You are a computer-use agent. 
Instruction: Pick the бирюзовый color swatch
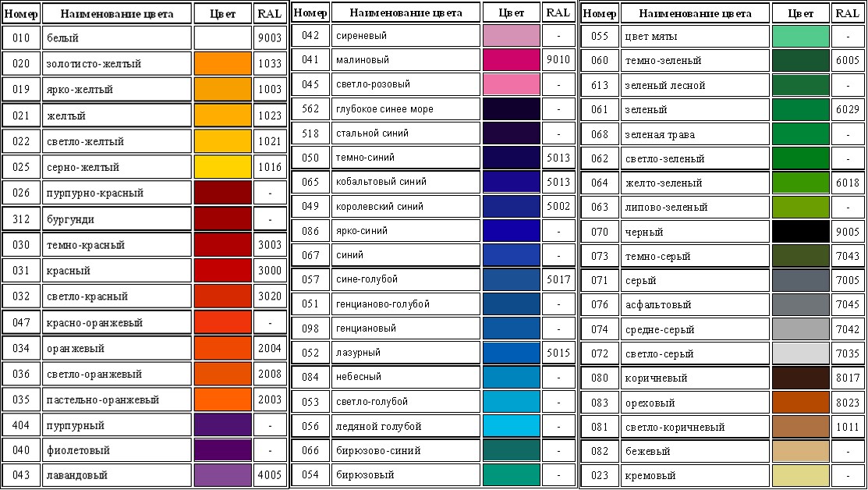point(512,474)
